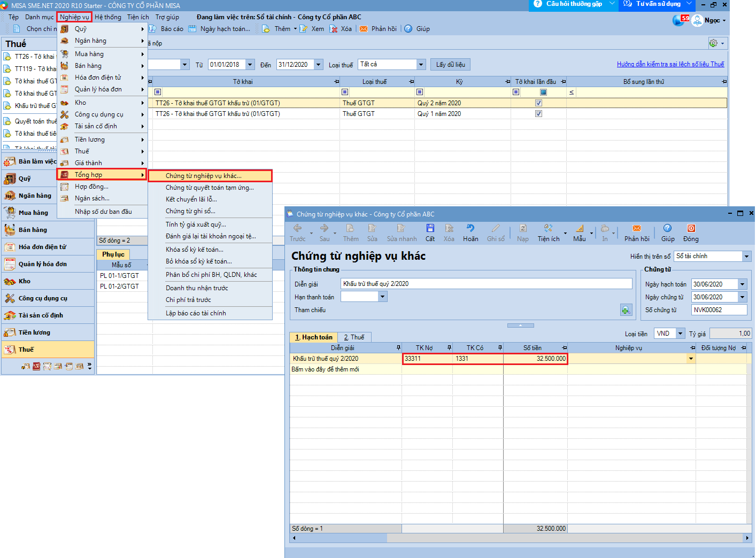Screen dimensions: 756x558
Task: Click the Xem toolbar icon
Action: (304, 29)
